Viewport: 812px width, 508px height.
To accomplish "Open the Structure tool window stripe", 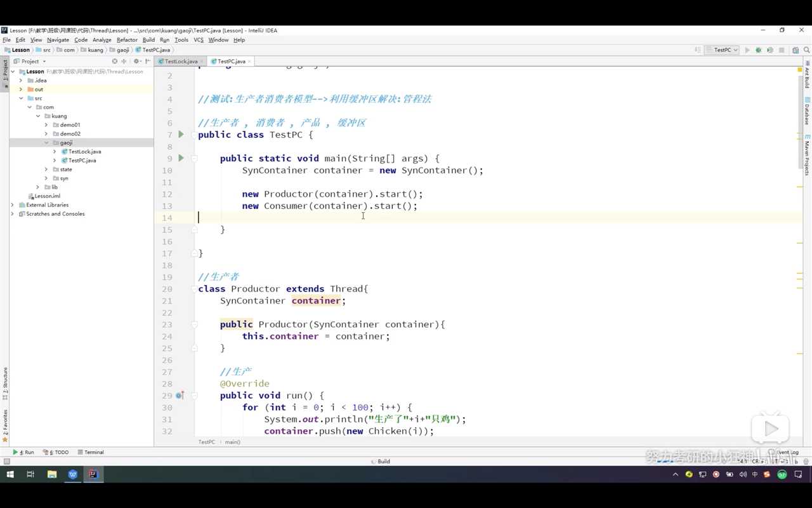I will (5, 382).
